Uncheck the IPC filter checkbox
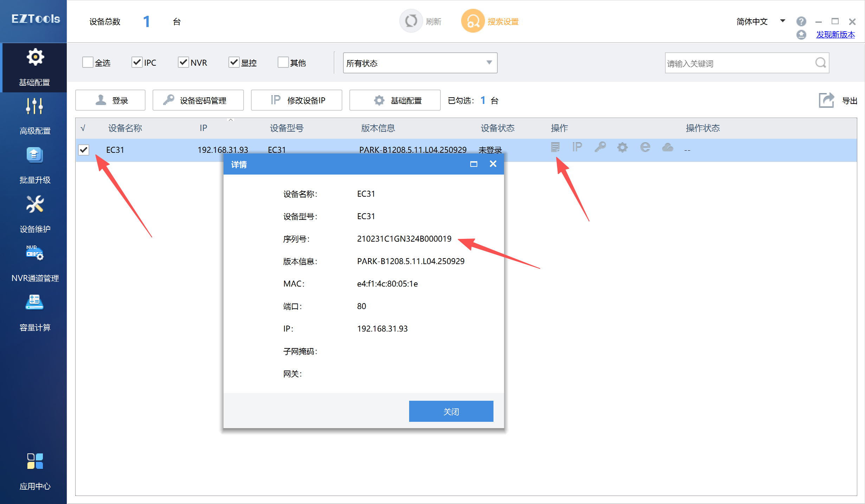The width and height of the screenshot is (865, 504). (x=137, y=62)
